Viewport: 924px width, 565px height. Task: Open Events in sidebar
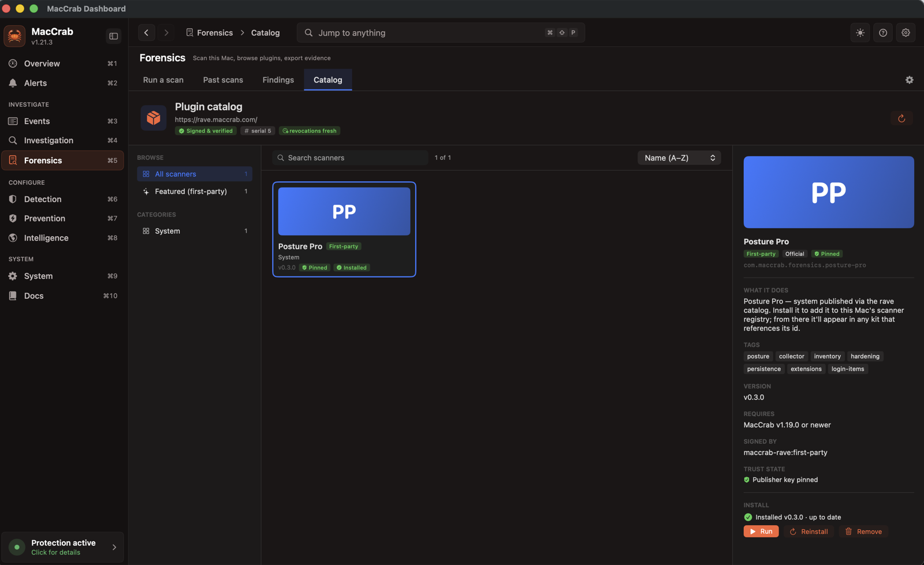pos(62,121)
